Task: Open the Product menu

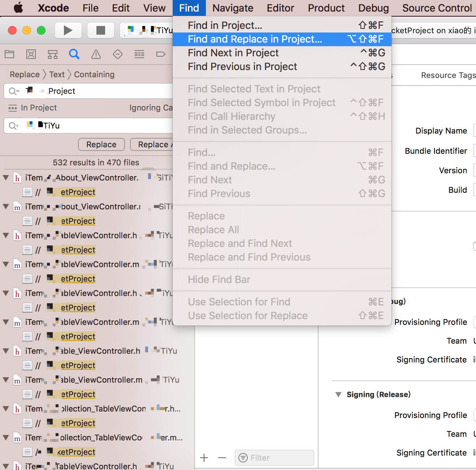Action: point(326,8)
